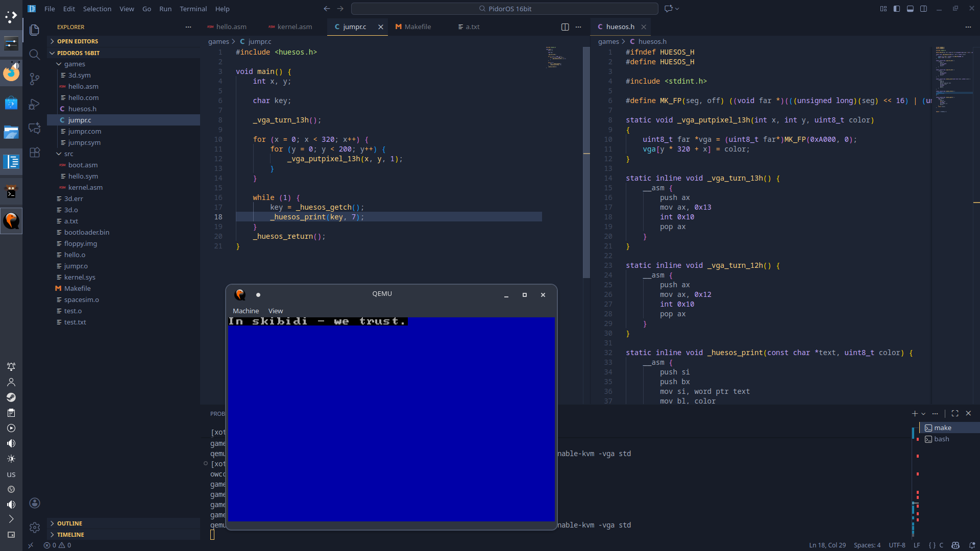Open the Source Control view
Screen dimensions: 980x551
coord(34,79)
